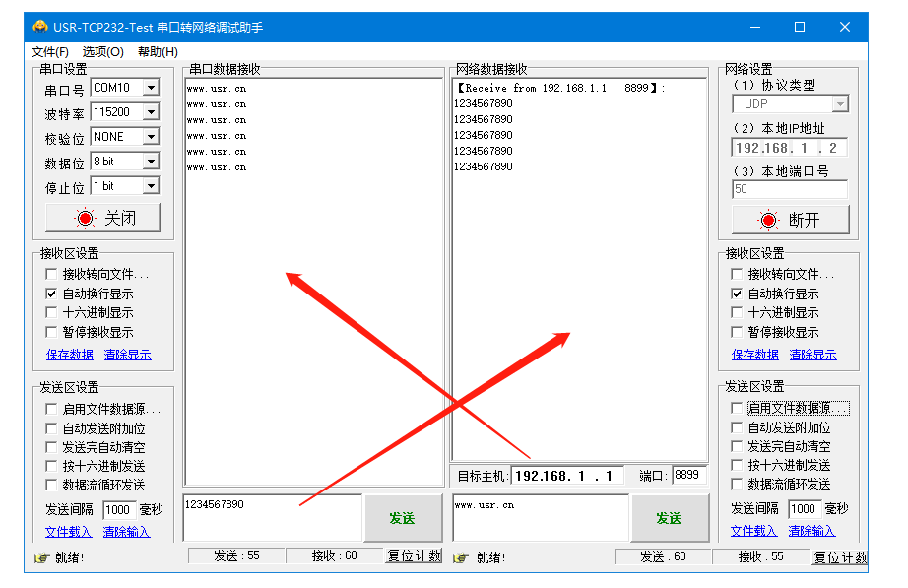Click the network 复位计数 button
This screenshot has height=588, width=908.
[840, 557]
